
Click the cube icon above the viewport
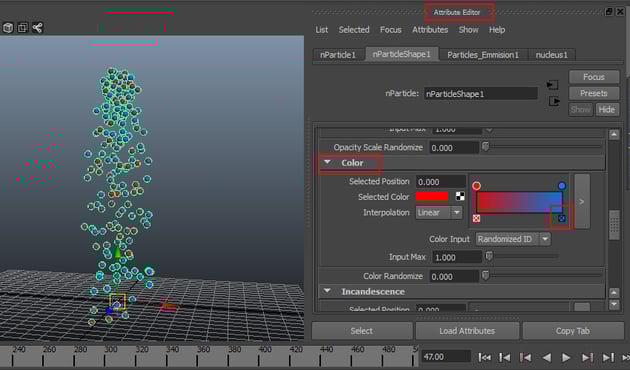(8, 28)
